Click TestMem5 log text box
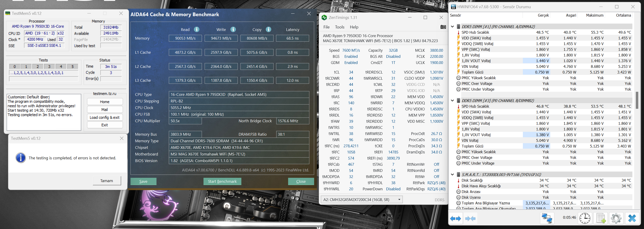 [44, 112]
